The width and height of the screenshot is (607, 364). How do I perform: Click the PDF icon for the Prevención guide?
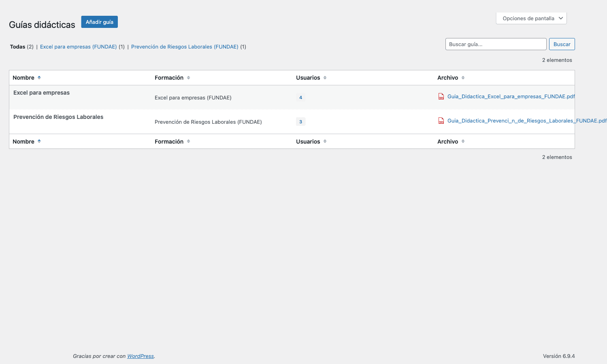[441, 121]
